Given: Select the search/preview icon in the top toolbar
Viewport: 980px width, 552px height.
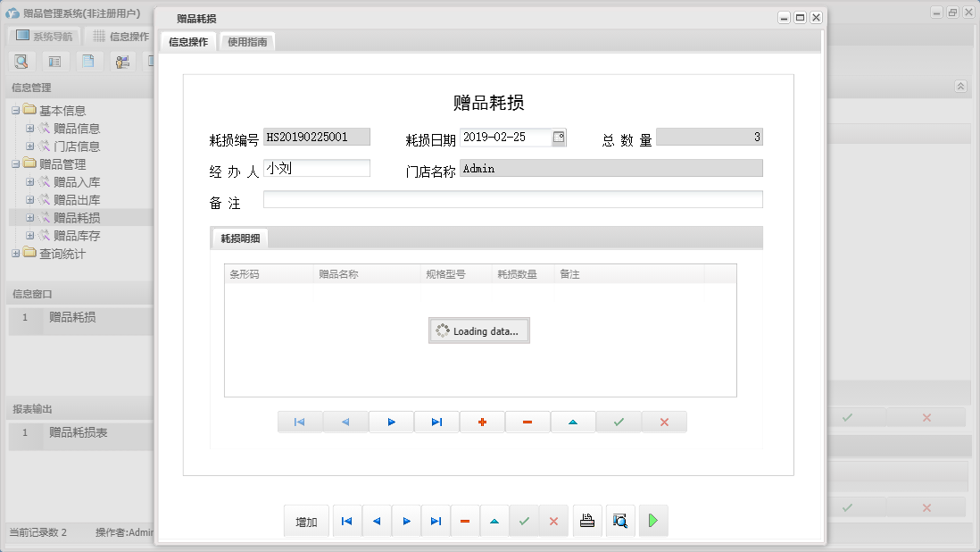Looking at the screenshot, I should pos(21,61).
